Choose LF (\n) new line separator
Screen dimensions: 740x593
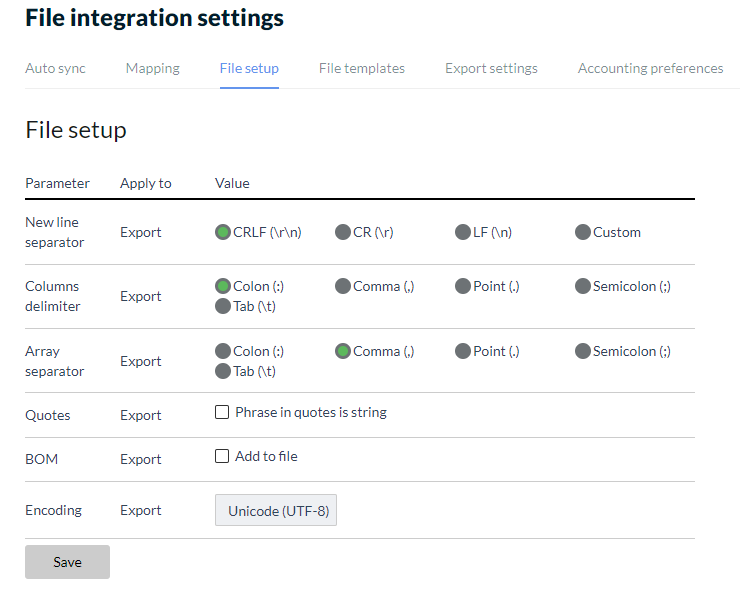[463, 232]
